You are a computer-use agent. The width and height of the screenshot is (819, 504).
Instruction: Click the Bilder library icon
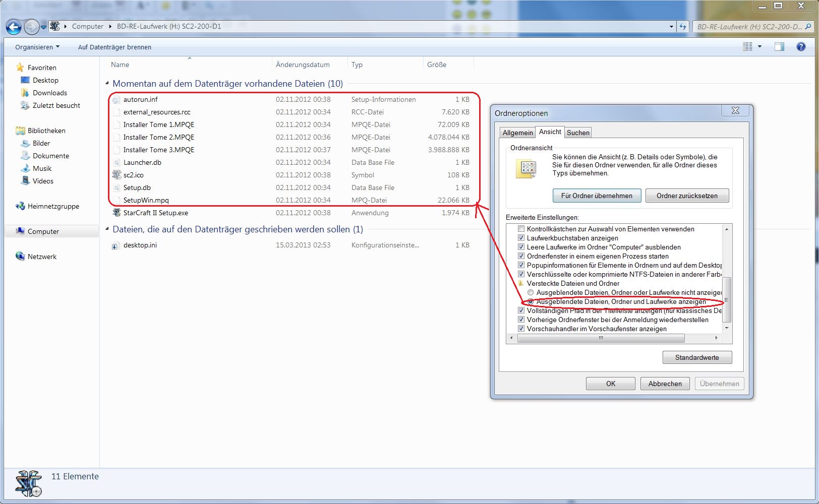[25, 143]
